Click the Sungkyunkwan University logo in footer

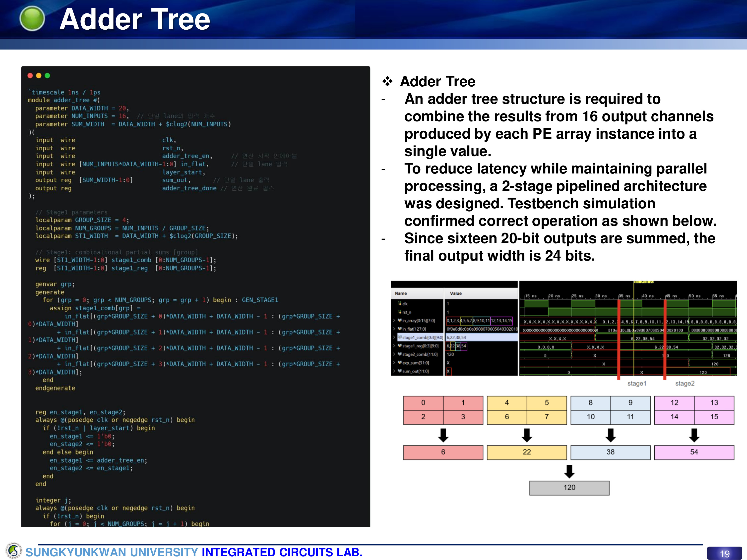point(13,551)
